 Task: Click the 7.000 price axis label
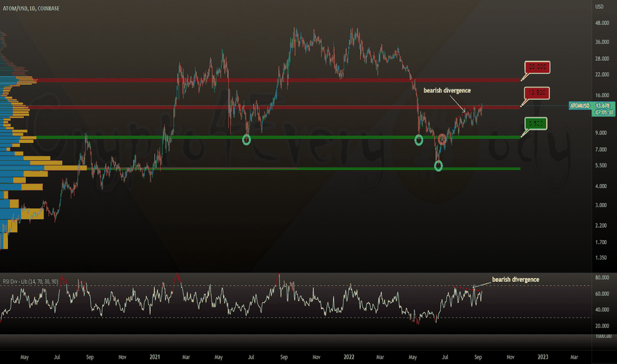point(601,150)
